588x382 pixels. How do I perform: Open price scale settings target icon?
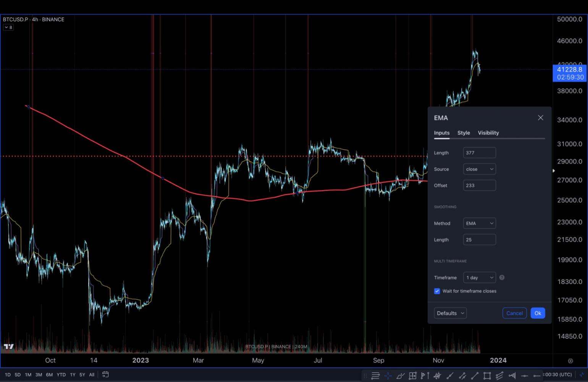[570, 361]
